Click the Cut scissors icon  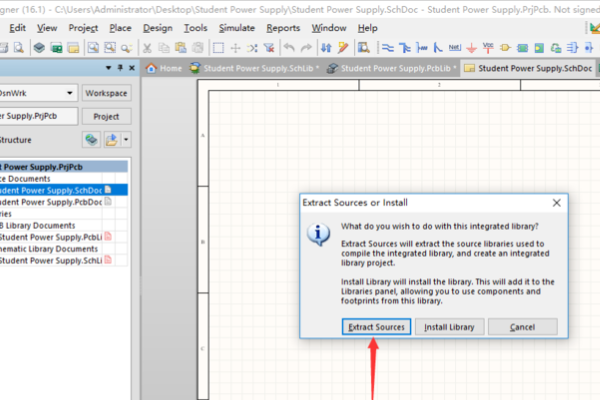point(148,47)
